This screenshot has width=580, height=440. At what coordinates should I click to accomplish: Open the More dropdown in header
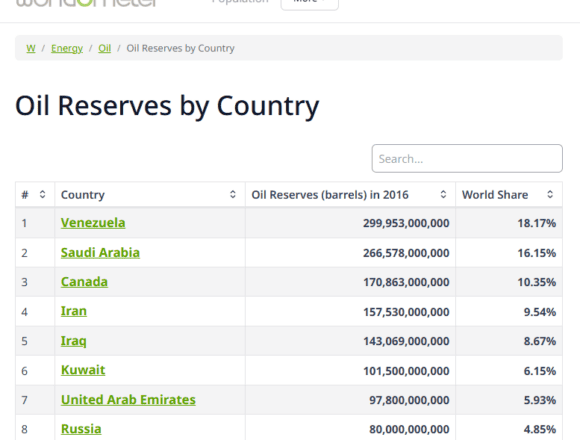click(310, 3)
